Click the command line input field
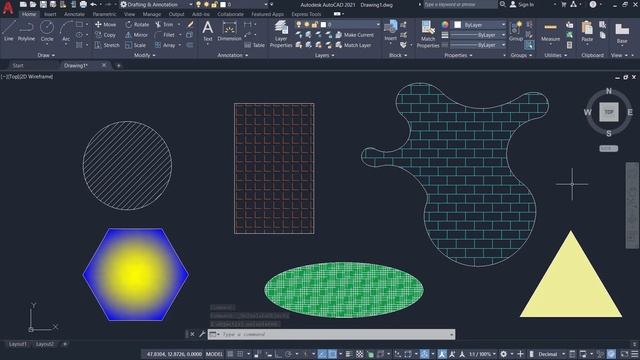This screenshot has width=640, height=360. (331, 334)
